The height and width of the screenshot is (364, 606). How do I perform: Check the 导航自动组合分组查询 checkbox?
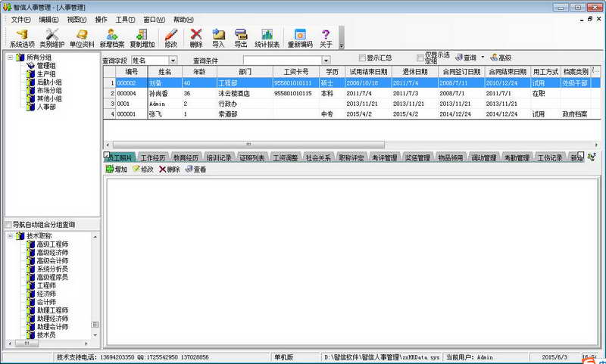click(x=8, y=225)
